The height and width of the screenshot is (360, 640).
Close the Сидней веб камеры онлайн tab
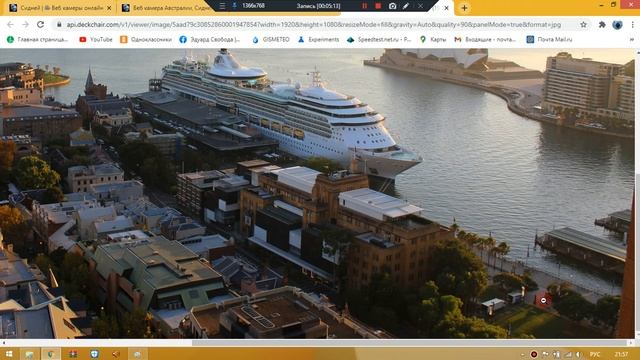[109, 8]
